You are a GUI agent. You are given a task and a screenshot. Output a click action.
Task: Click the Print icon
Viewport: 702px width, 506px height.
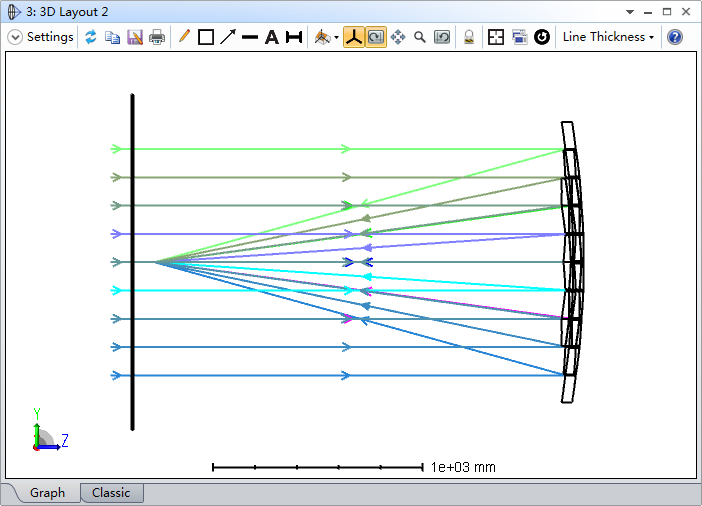coord(157,37)
